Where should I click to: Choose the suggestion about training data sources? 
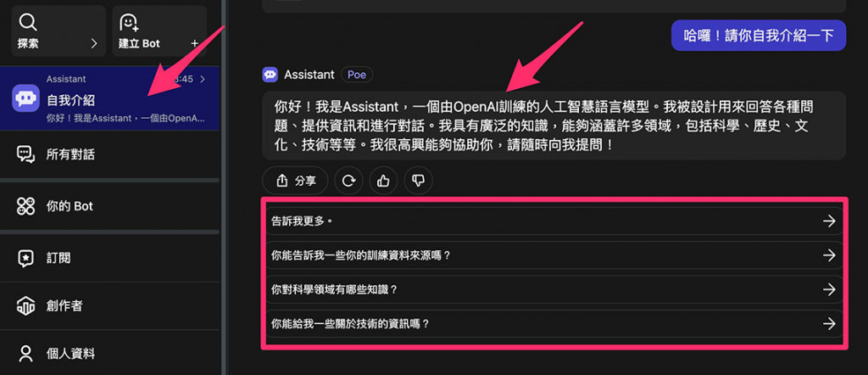[x=554, y=255]
